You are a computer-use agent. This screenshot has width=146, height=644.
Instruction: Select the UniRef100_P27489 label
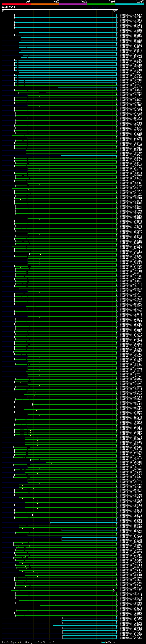tap(131, 58)
